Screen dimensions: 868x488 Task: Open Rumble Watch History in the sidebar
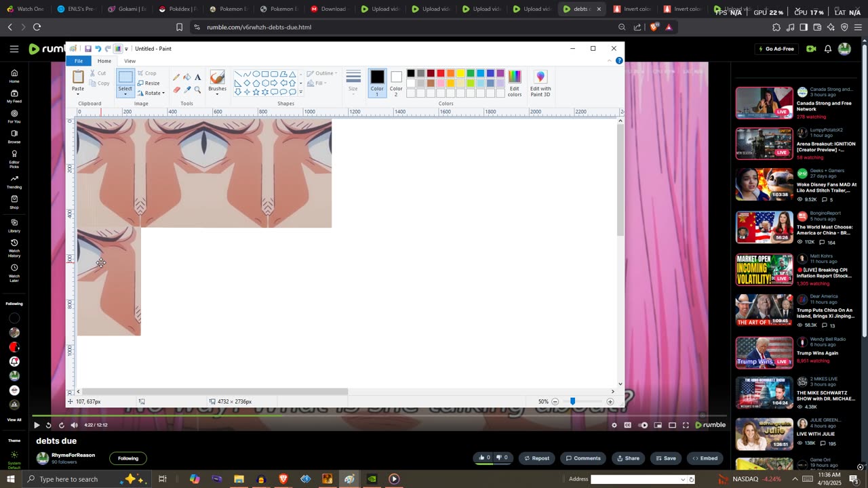point(14,249)
